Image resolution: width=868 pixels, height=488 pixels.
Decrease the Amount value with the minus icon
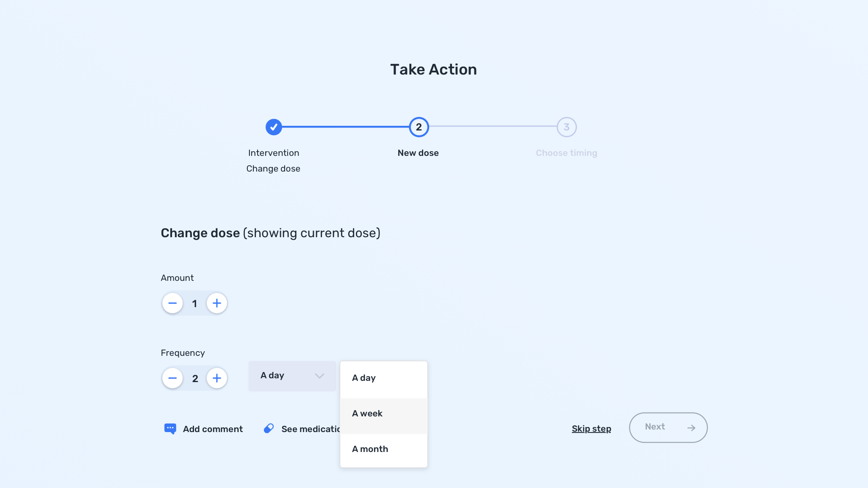[x=172, y=303]
